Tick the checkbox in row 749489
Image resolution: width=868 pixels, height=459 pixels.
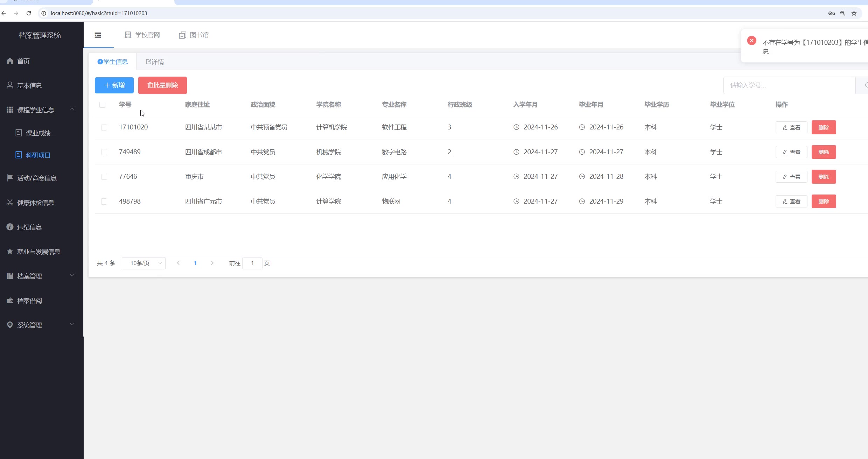[x=104, y=152]
